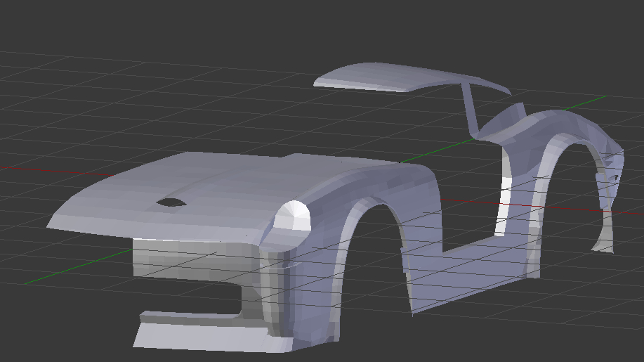This screenshot has height=362, width=644.
Task: Click the dark oval hole on hood
Action: (171, 202)
